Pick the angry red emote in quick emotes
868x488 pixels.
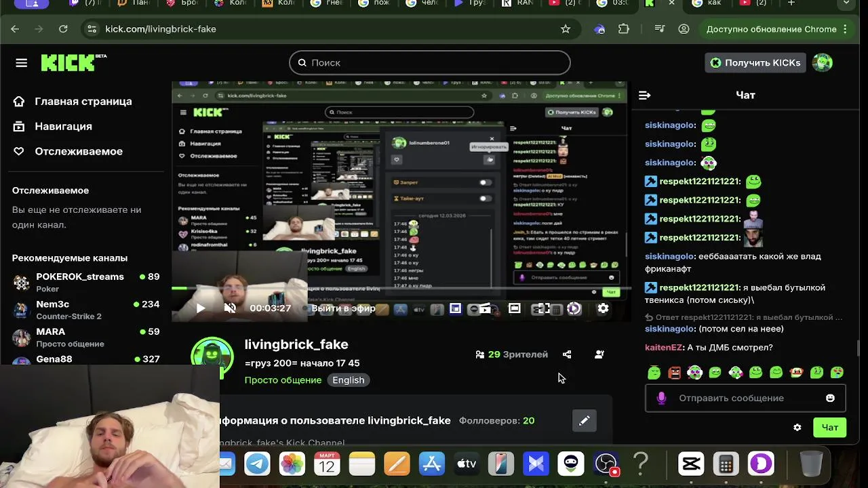tap(674, 372)
